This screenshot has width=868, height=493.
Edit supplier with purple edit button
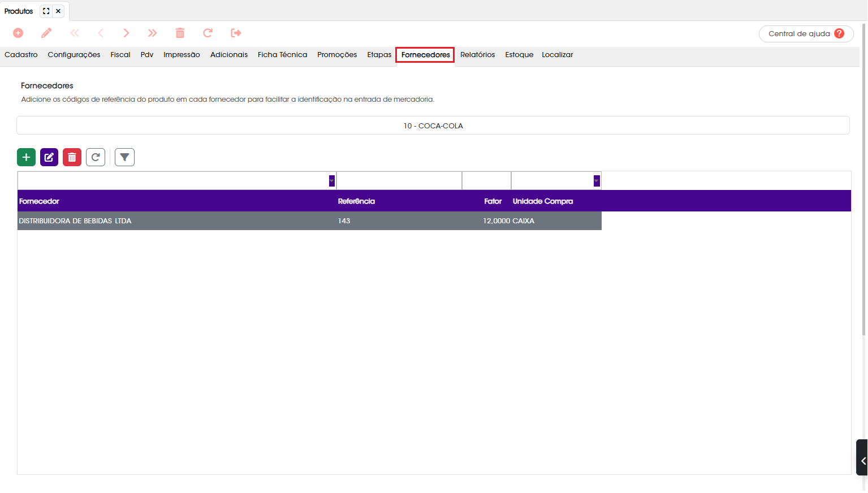[x=49, y=157]
